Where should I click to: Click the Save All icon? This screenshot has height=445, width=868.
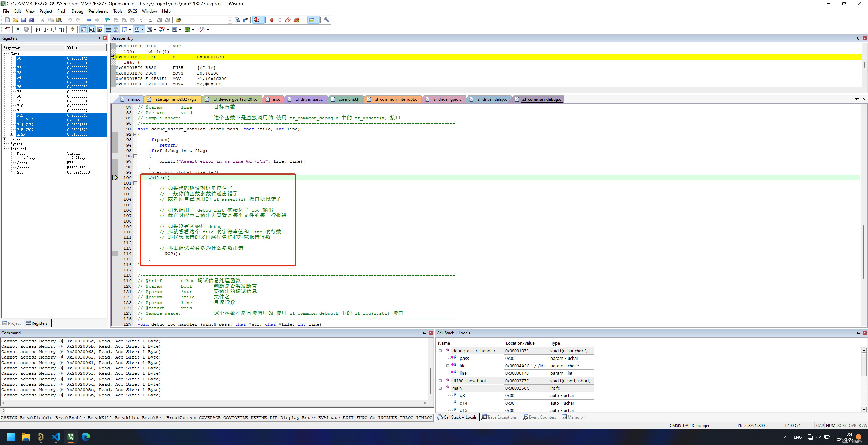click(x=32, y=20)
